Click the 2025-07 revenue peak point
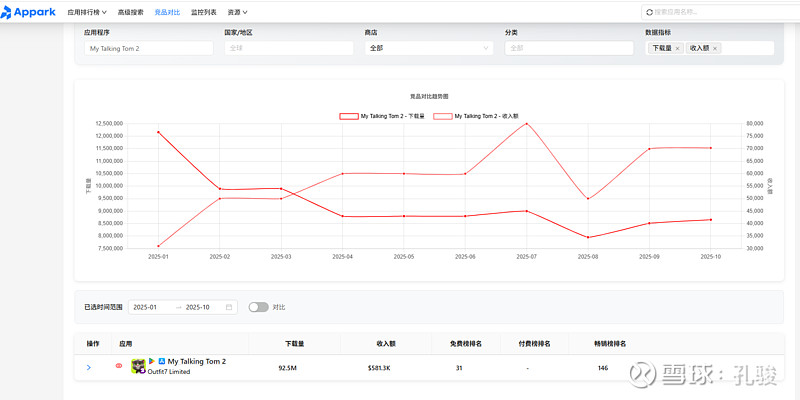800x400 pixels. pos(527,123)
